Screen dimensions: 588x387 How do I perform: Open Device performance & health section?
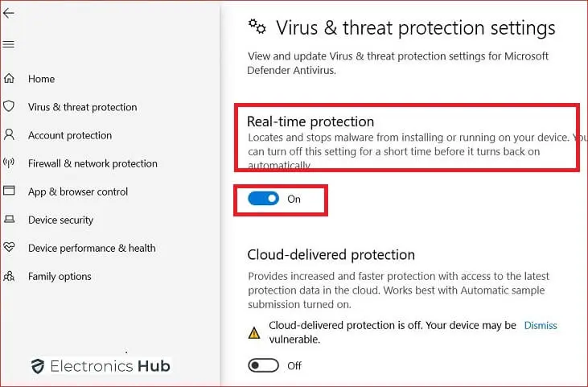(x=92, y=249)
